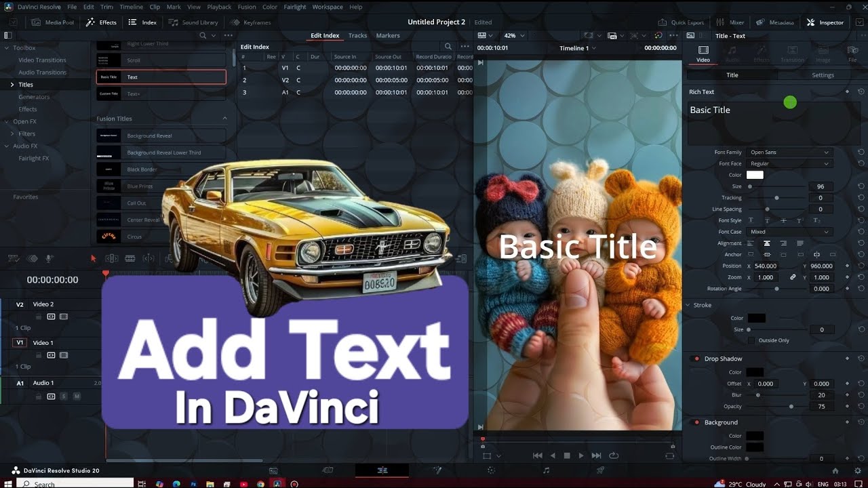Add keyframe for Position parameter
This screenshot has width=868, height=488.
(848, 266)
